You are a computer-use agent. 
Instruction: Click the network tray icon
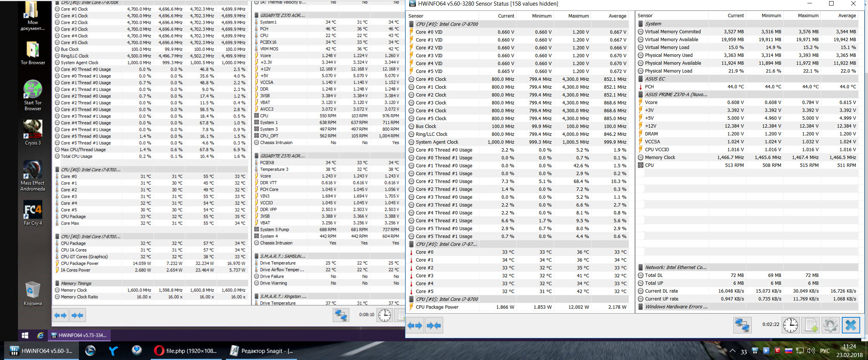point(800,351)
